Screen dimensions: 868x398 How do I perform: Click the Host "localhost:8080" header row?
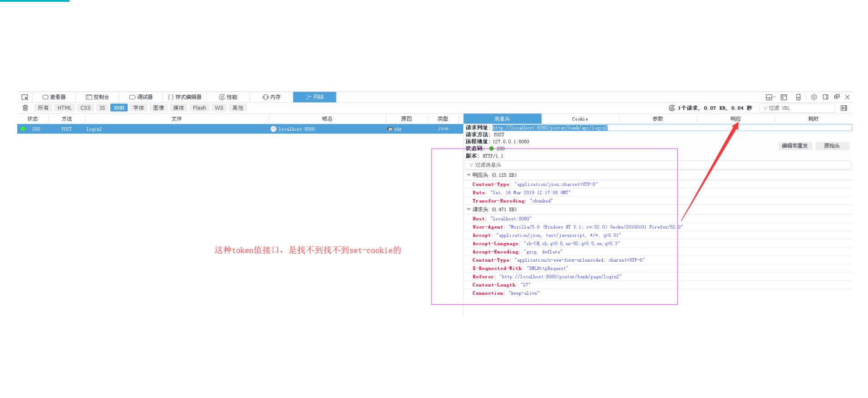coord(658,219)
